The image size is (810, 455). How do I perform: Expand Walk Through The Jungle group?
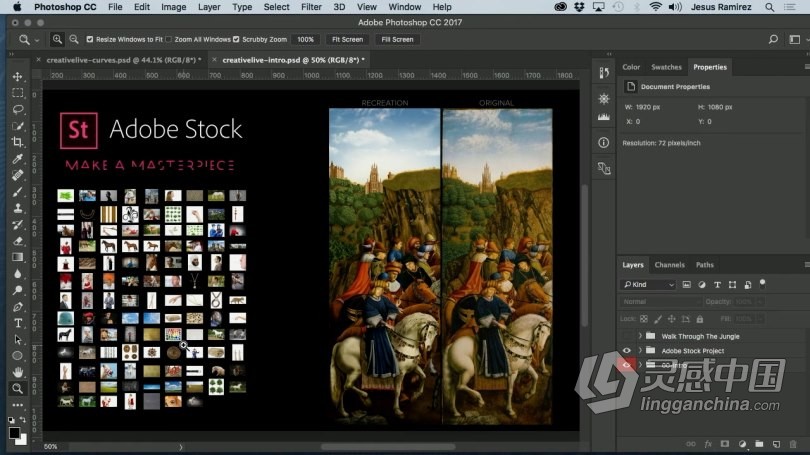coord(640,336)
